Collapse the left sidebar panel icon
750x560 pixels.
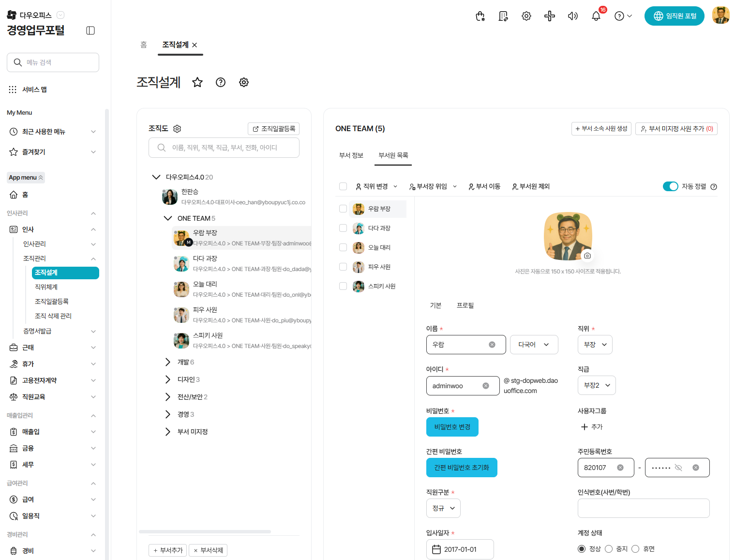tap(90, 30)
